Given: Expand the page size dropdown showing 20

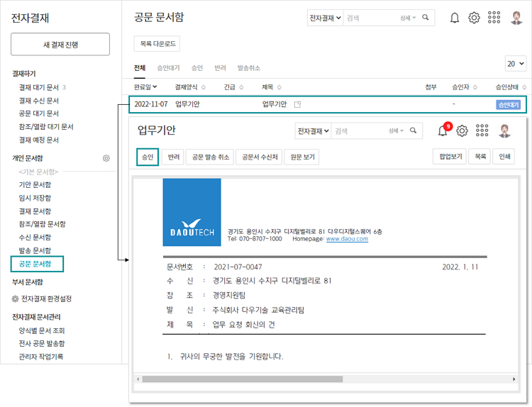Looking at the screenshot, I should (516, 63).
